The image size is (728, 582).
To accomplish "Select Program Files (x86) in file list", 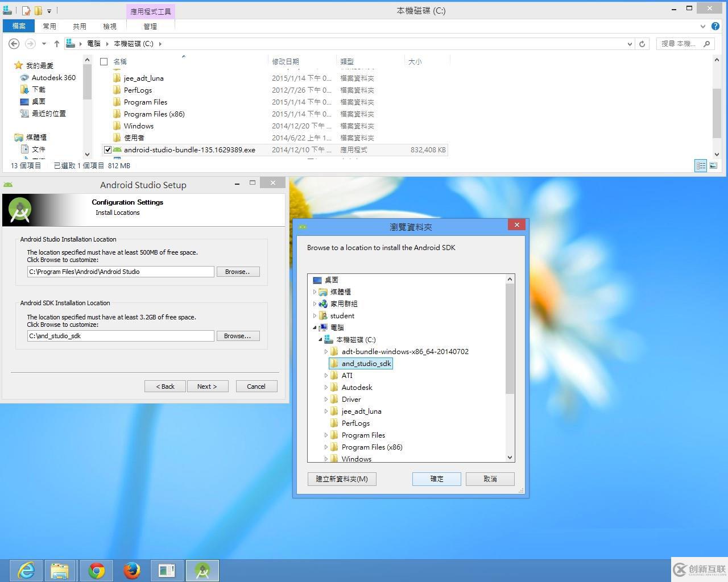I will click(154, 114).
